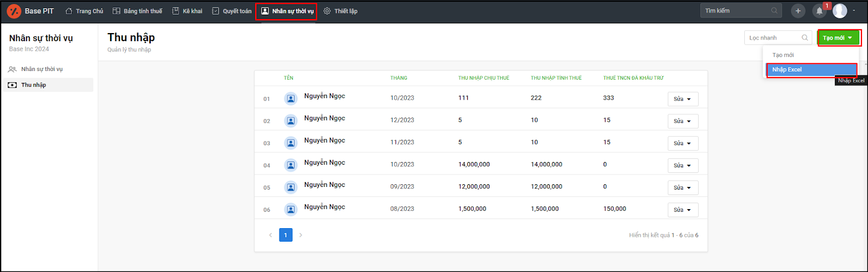868x272 pixels.
Task: Click avatar icon in row 06
Action: tap(291, 210)
